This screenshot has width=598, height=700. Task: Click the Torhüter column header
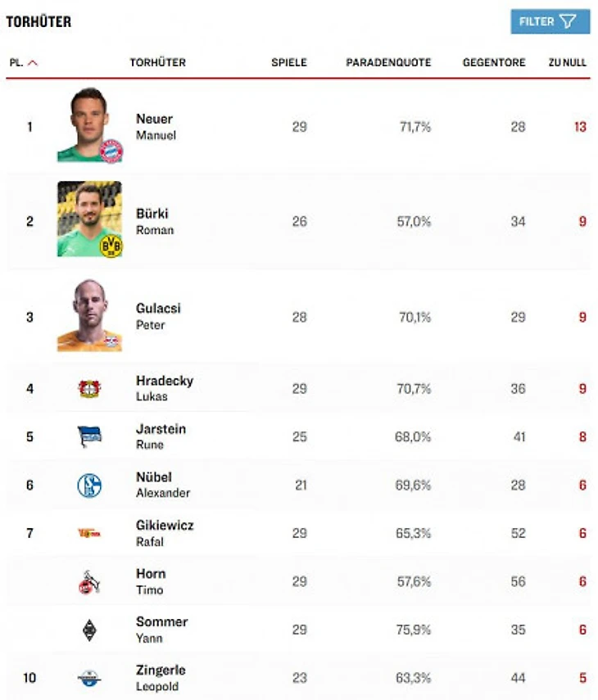(x=157, y=63)
